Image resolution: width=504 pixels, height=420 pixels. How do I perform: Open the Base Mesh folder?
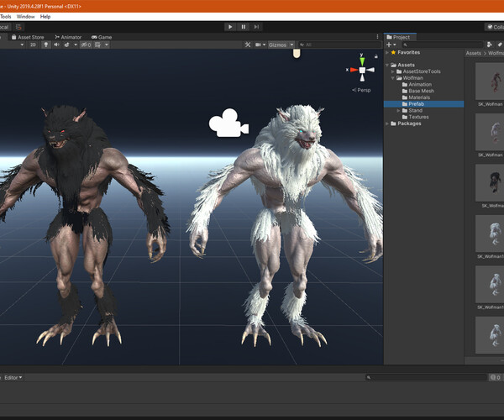pyautogui.click(x=418, y=91)
